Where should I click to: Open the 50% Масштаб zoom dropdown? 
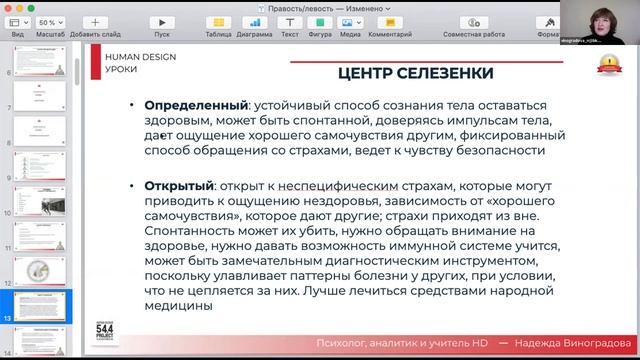click(x=50, y=22)
